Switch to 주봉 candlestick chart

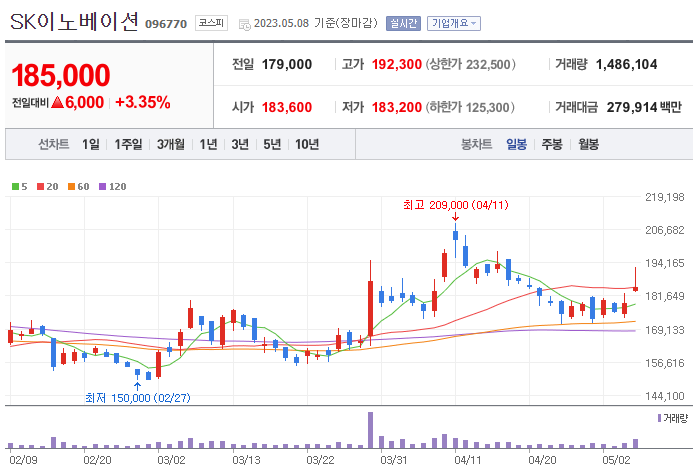552,144
